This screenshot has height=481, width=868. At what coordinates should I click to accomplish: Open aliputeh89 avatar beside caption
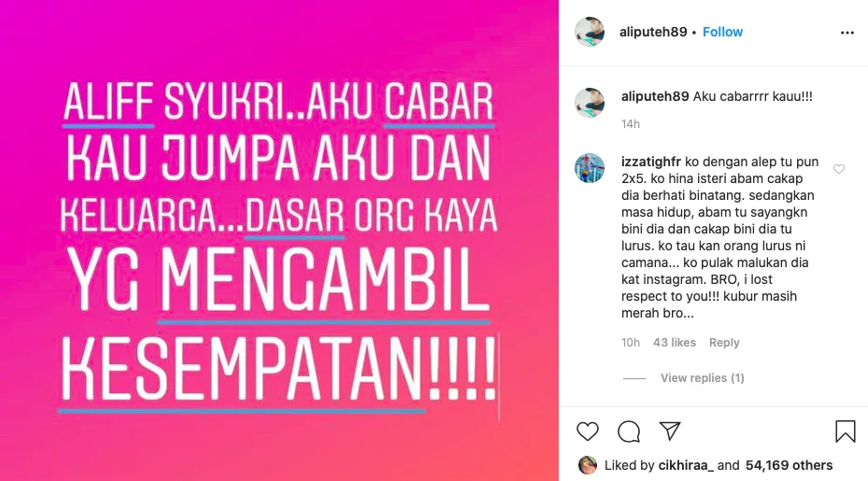[590, 103]
